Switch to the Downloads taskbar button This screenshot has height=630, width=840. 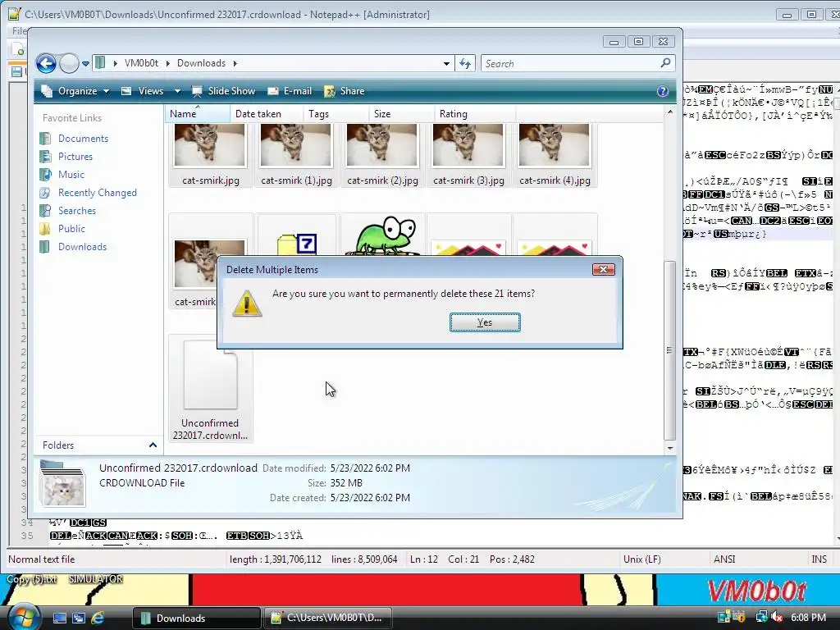pyautogui.click(x=196, y=618)
